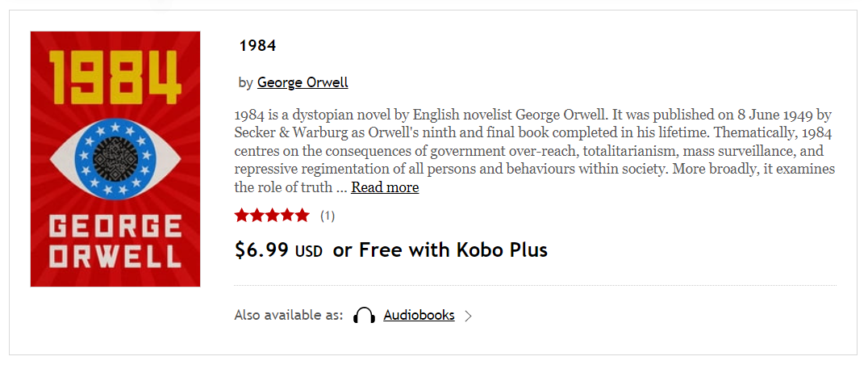This screenshot has width=868, height=369.
Task: Click the second red rating star
Action: 257,216
